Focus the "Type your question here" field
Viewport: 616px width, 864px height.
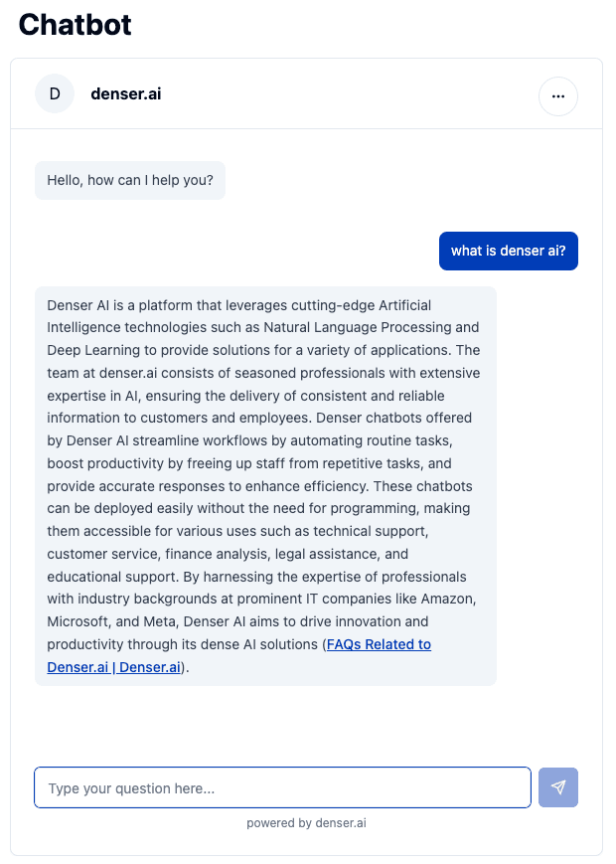(x=282, y=786)
